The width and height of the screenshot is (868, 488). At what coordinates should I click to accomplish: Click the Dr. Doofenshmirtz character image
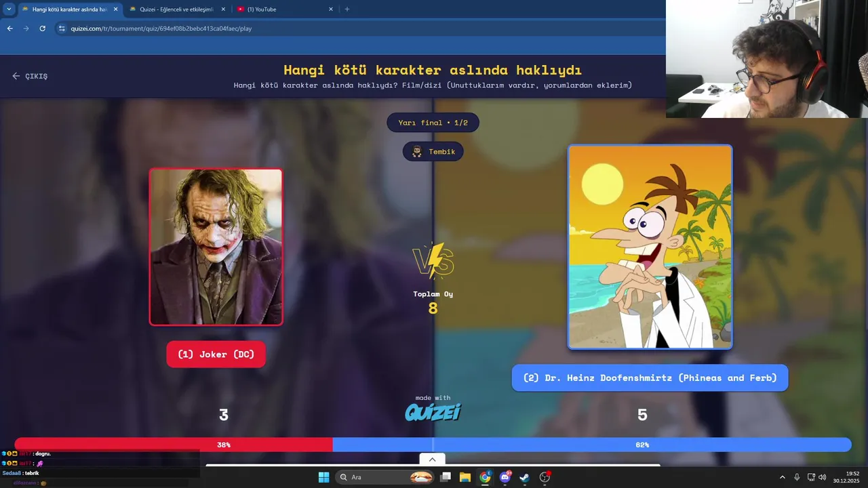pyautogui.click(x=650, y=247)
